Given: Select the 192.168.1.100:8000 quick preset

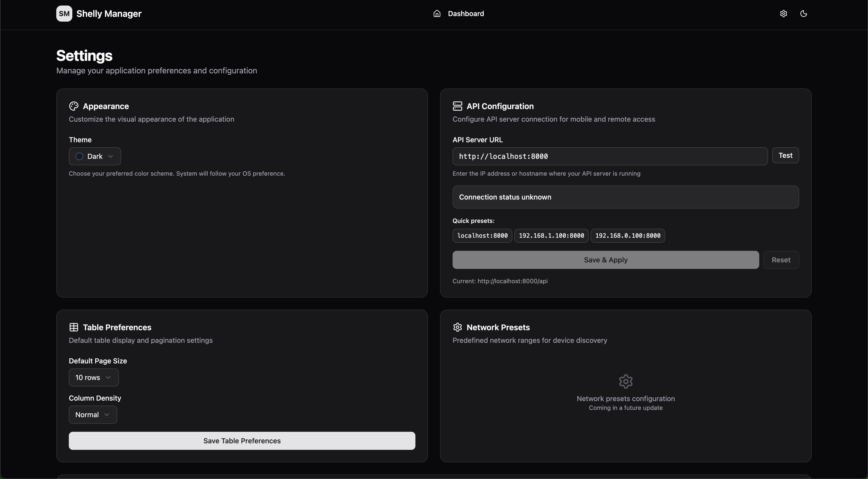Looking at the screenshot, I should tap(551, 236).
